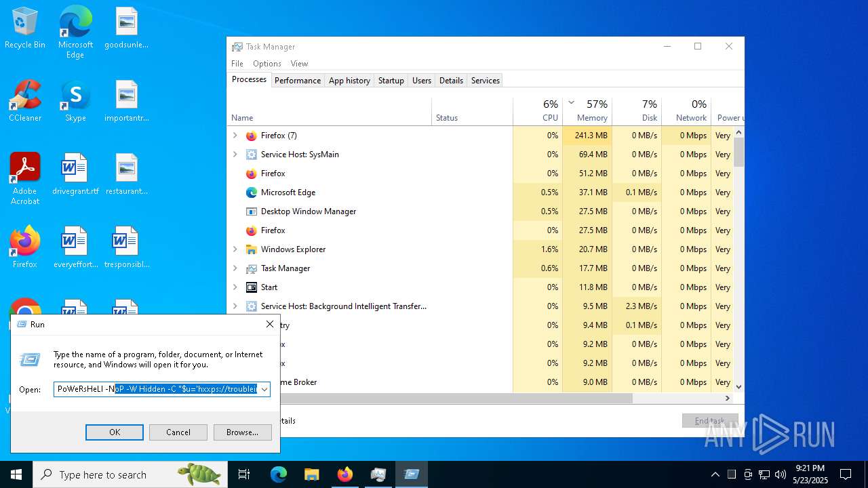This screenshot has height=488, width=868.
Task: Select drivegrant.rtf document icon
Action: click(75, 175)
